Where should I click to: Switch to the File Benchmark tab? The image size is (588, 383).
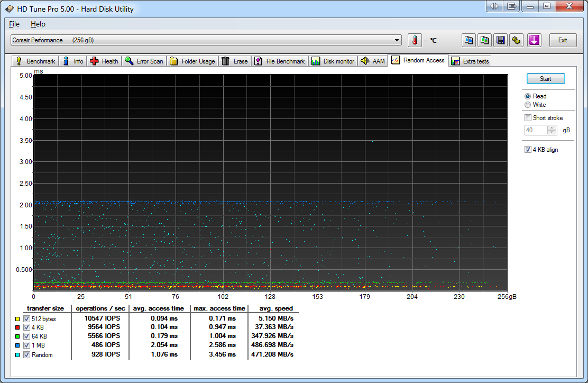(x=280, y=61)
